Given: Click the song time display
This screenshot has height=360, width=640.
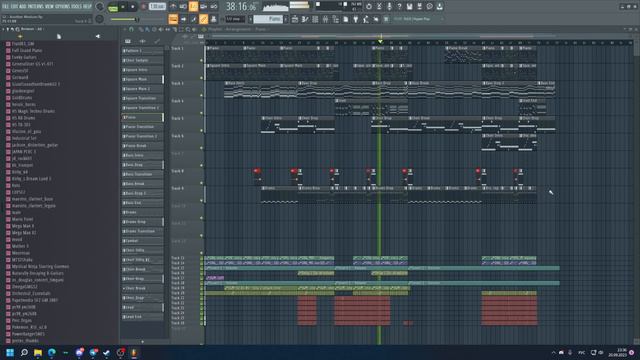Looking at the screenshot, I should [x=241, y=7].
